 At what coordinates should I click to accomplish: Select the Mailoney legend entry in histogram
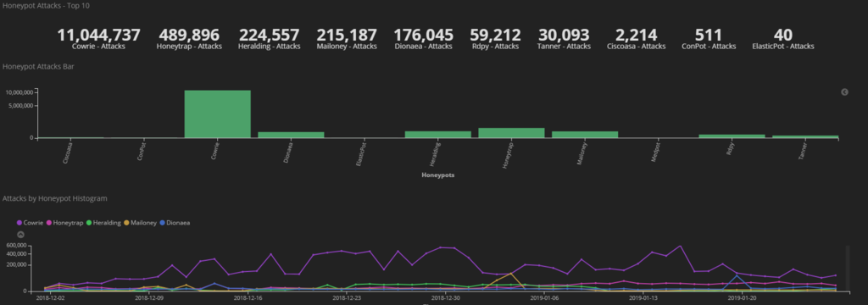click(141, 223)
